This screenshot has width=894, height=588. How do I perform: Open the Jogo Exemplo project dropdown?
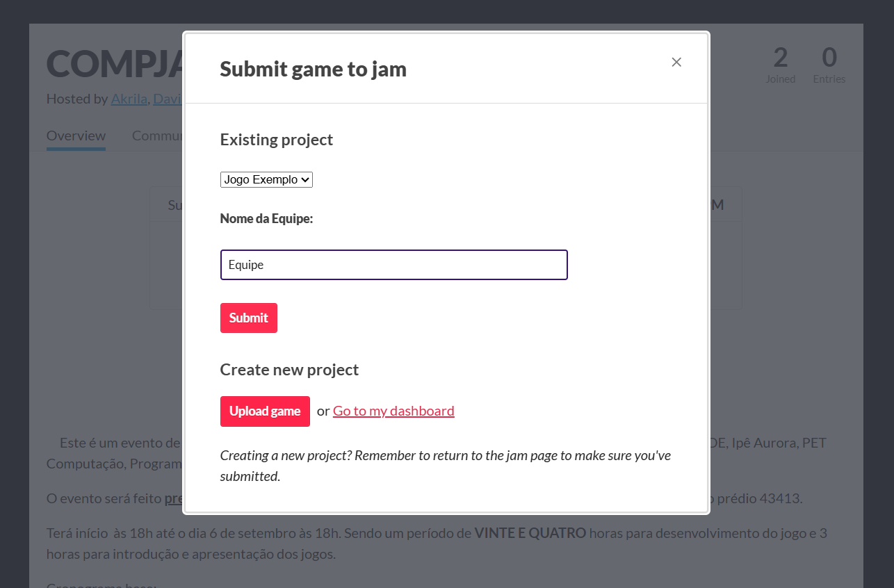click(x=266, y=179)
